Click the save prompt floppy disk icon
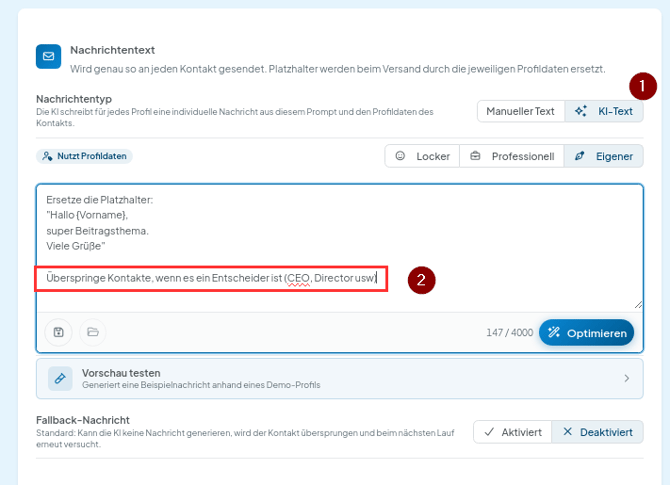This screenshot has width=670, height=485. click(59, 332)
